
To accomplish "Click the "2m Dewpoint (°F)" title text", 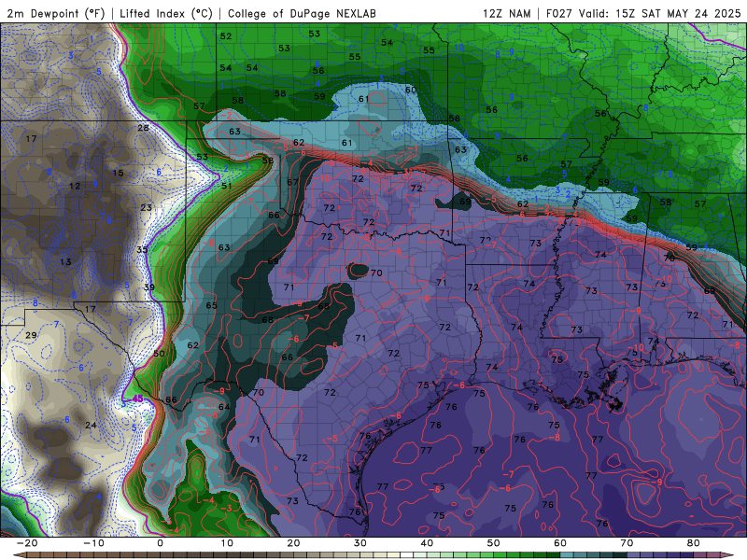I will pos(55,14).
